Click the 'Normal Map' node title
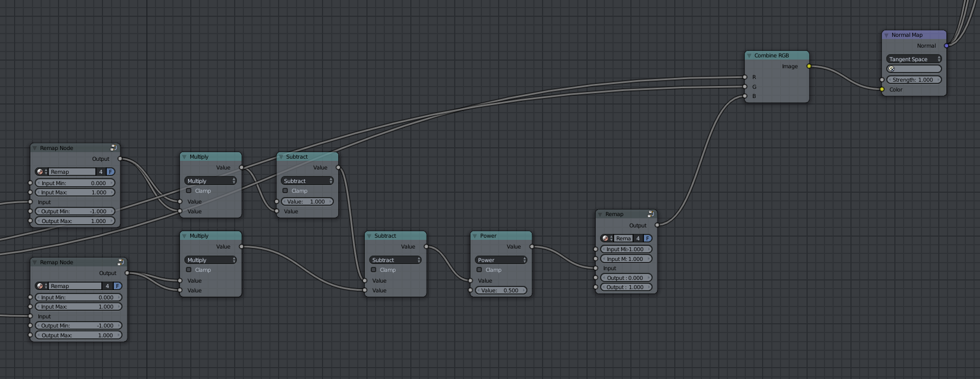 [907, 35]
